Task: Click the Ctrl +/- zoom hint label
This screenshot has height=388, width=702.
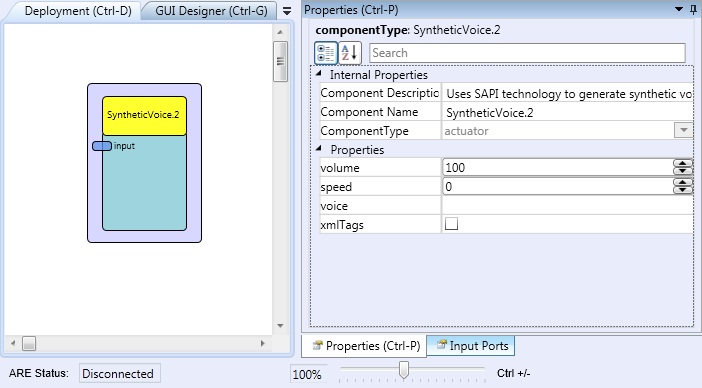Action: point(514,373)
